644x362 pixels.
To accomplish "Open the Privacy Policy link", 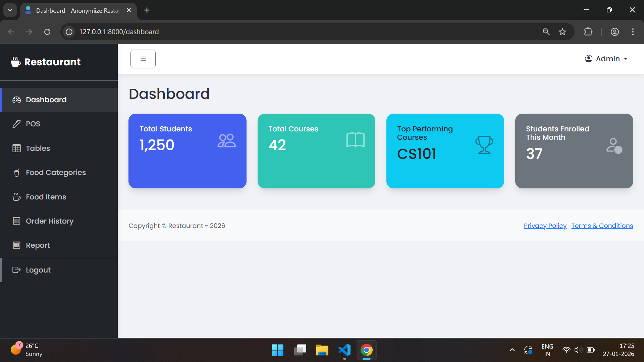I will tap(545, 226).
